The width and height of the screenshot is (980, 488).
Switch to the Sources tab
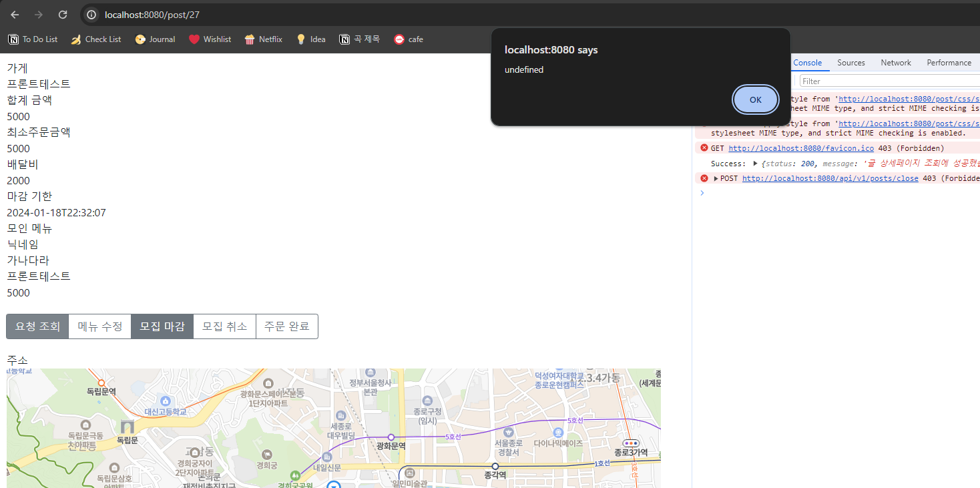pos(851,63)
